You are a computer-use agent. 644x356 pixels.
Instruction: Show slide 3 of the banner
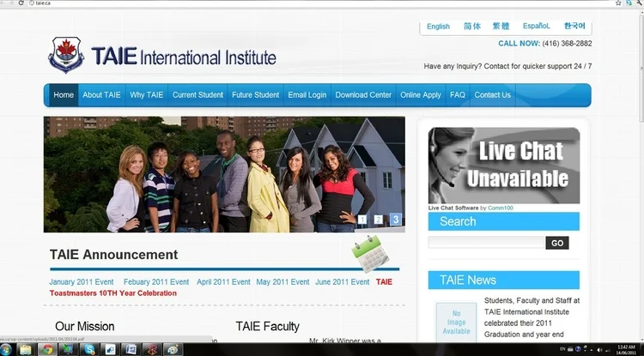[396, 220]
